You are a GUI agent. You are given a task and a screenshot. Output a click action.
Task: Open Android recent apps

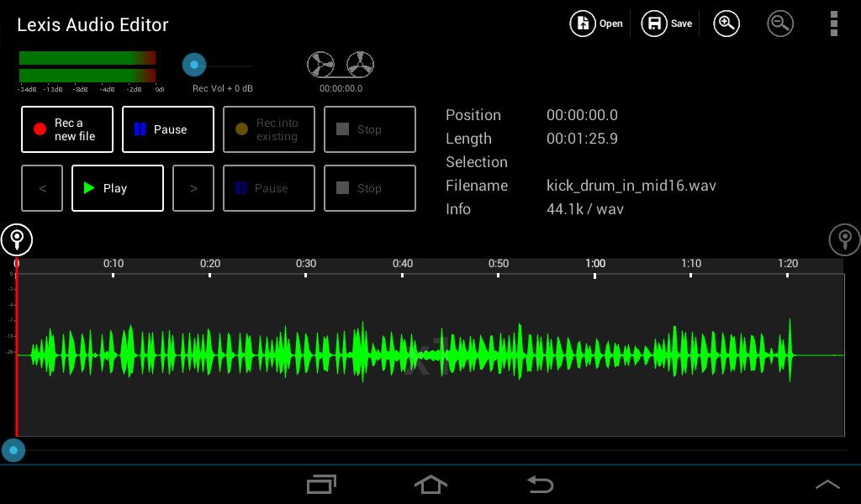[321, 484]
